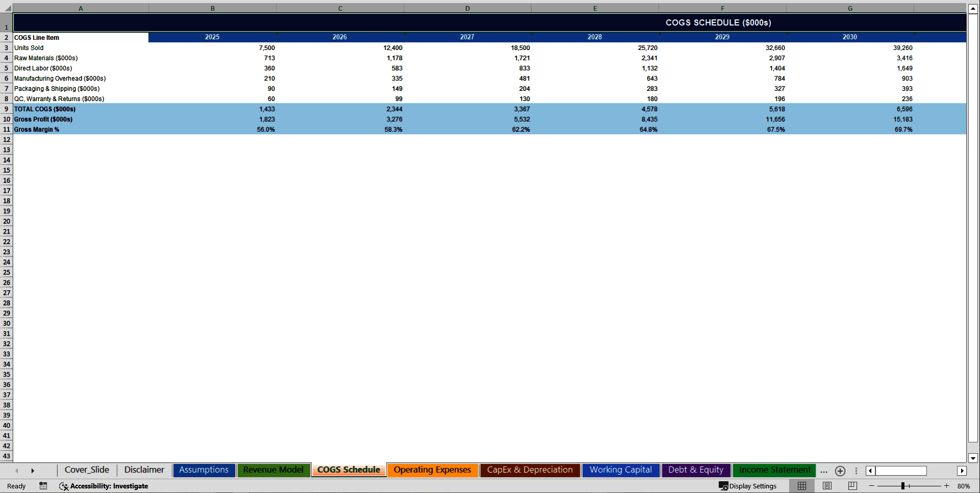Zoom out using the minus control
This screenshot has height=493, width=980.
coord(873,486)
